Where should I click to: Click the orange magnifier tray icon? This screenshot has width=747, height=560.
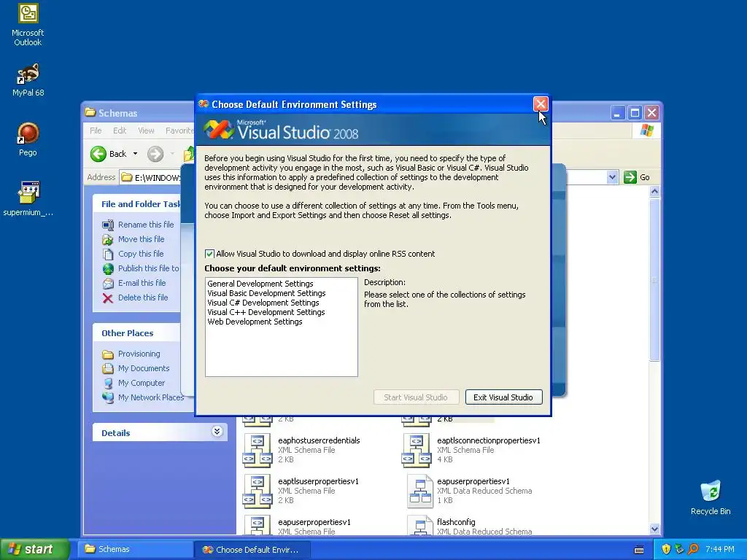click(x=693, y=549)
